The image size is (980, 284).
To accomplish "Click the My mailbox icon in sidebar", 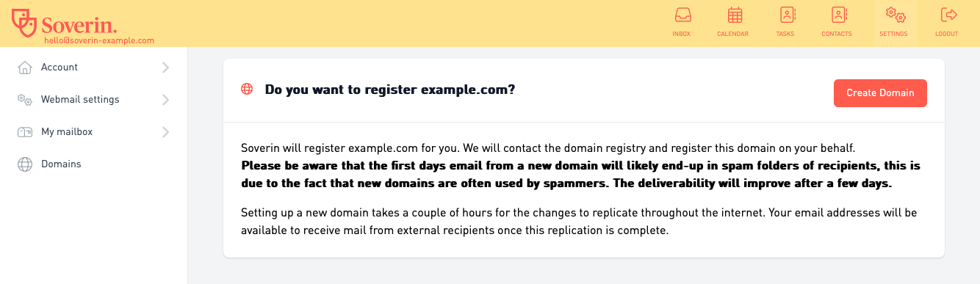I will pos(25,132).
